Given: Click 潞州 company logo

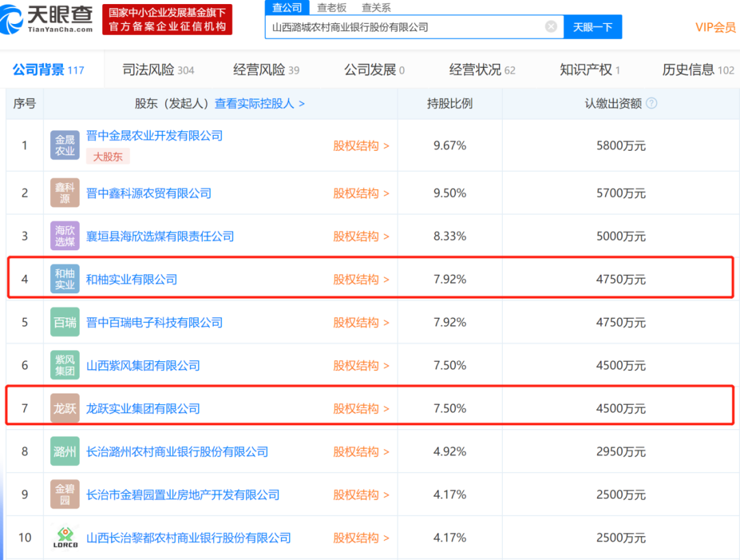Looking at the screenshot, I should click(64, 452).
